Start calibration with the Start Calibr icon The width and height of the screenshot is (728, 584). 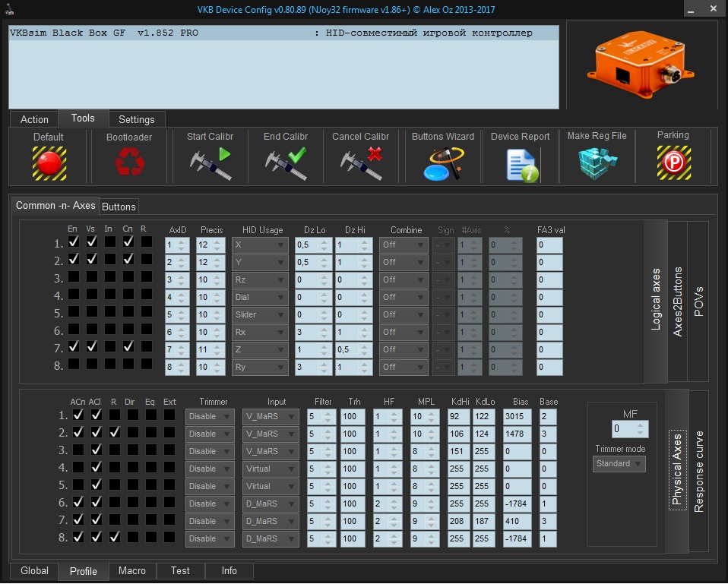[210, 163]
